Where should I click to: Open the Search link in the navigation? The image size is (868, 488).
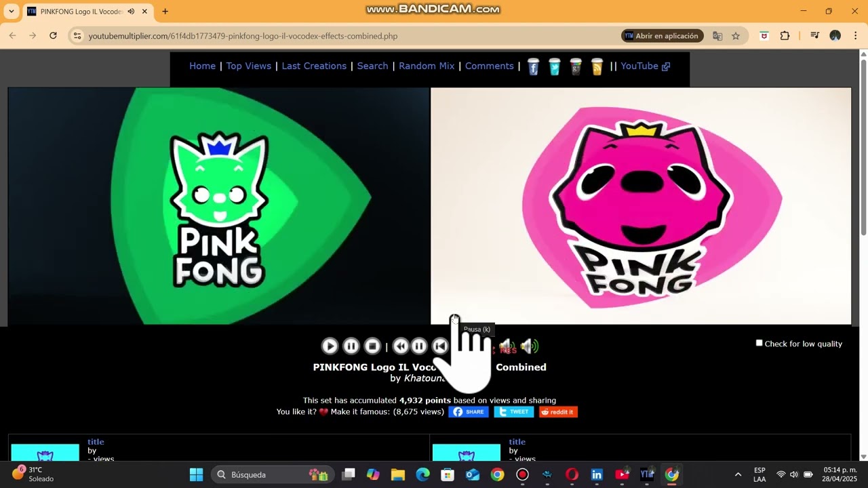click(372, 66)
